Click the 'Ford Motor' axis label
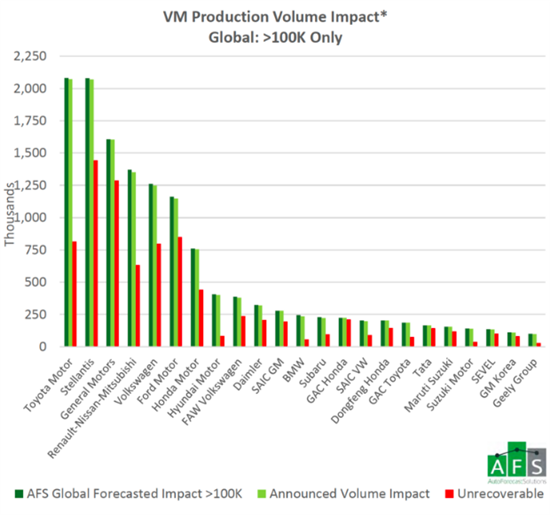 click(157, 380)
